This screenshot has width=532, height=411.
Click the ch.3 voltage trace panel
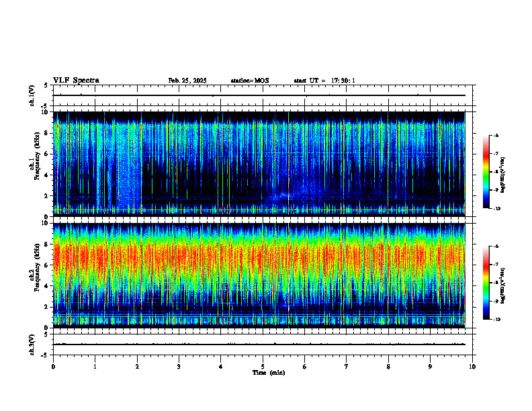263,345
